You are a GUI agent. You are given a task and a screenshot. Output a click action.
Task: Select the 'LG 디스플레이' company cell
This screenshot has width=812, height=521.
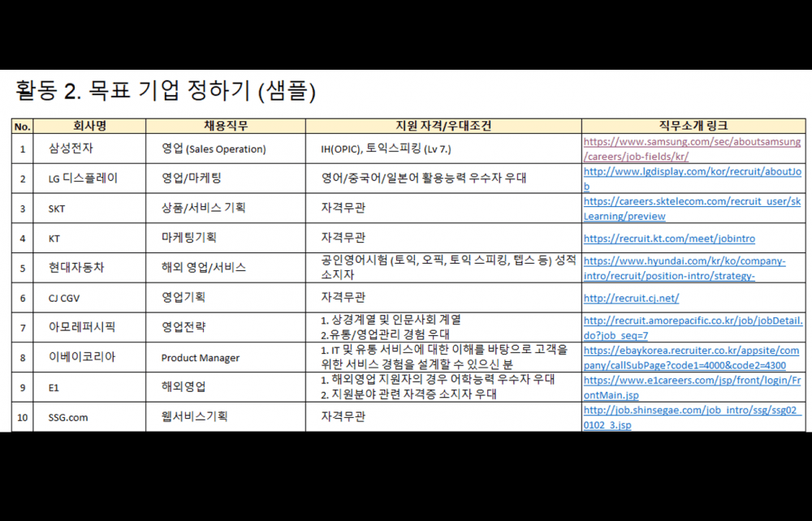tap(89, 179)
